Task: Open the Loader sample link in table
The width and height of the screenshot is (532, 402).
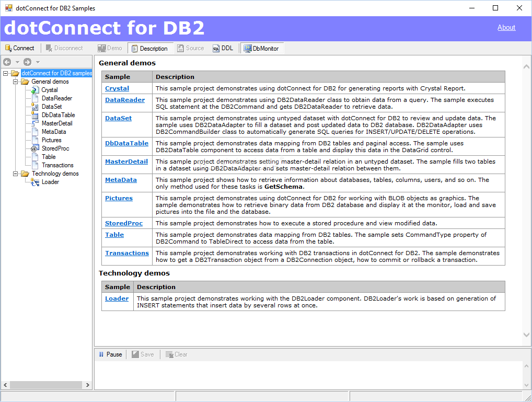Action: (x=117, y=299)
